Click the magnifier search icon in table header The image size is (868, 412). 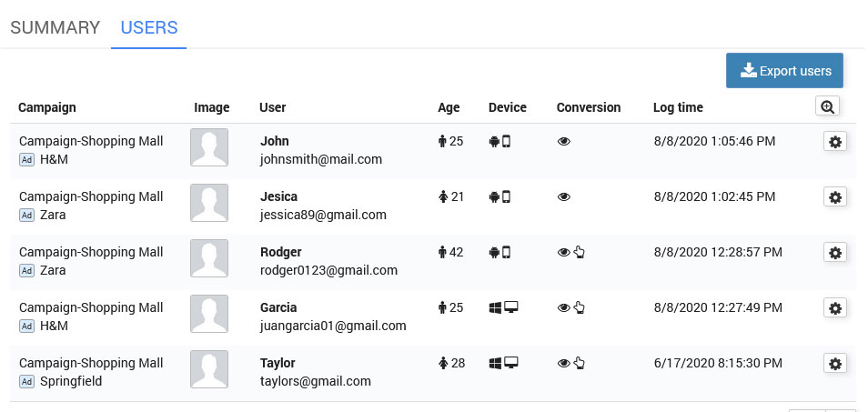click(x=827, y=106)
